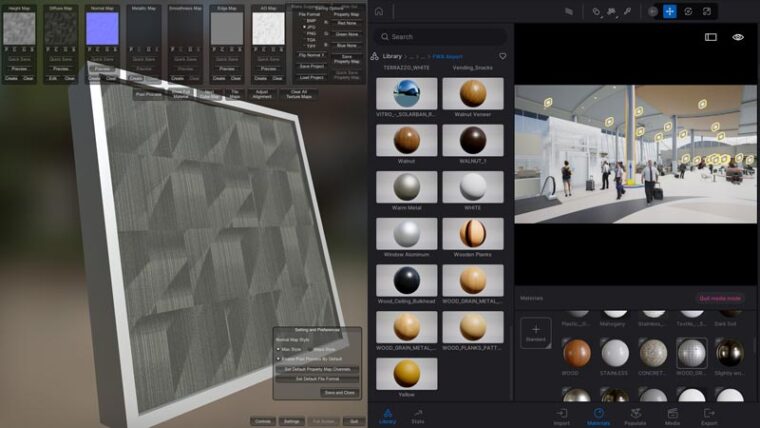760x428 pixels.
Task: Open the Export icon in bottom bar
Action: pyautogui.click(x=709, y=416)
